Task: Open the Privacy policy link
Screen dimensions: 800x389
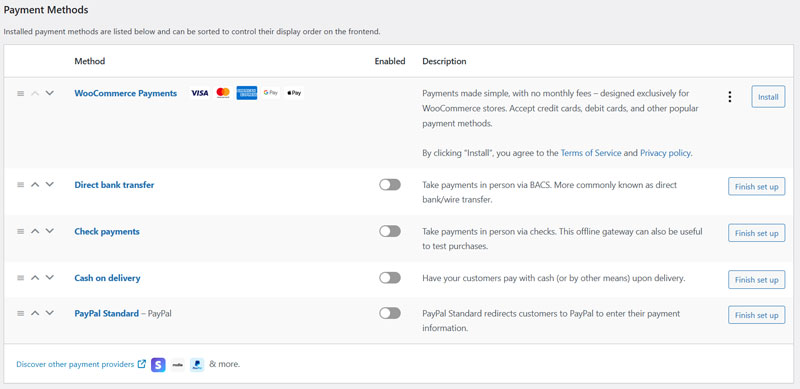Action: pyautogui.click(x=665, y=153)
